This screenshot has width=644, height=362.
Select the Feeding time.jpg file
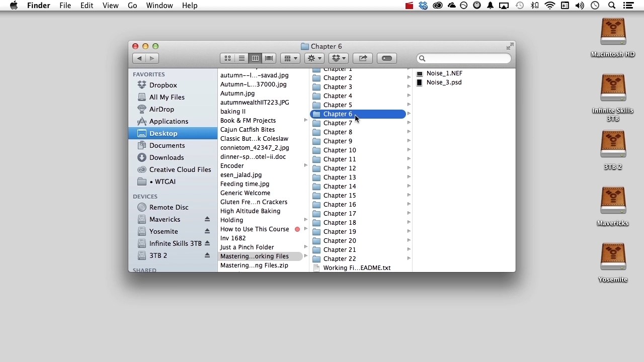pos(245,184)
